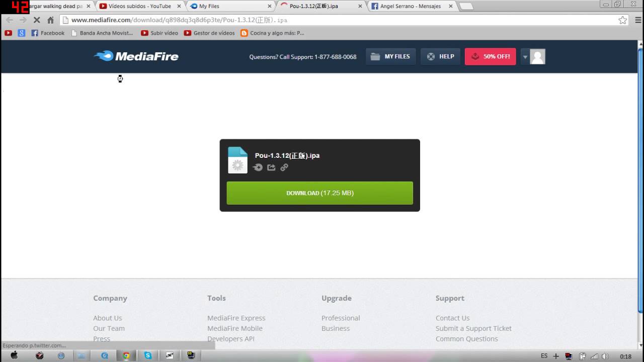Select the walking dead tab
This screenshot has width=644, height=362.
coord(55,7)
